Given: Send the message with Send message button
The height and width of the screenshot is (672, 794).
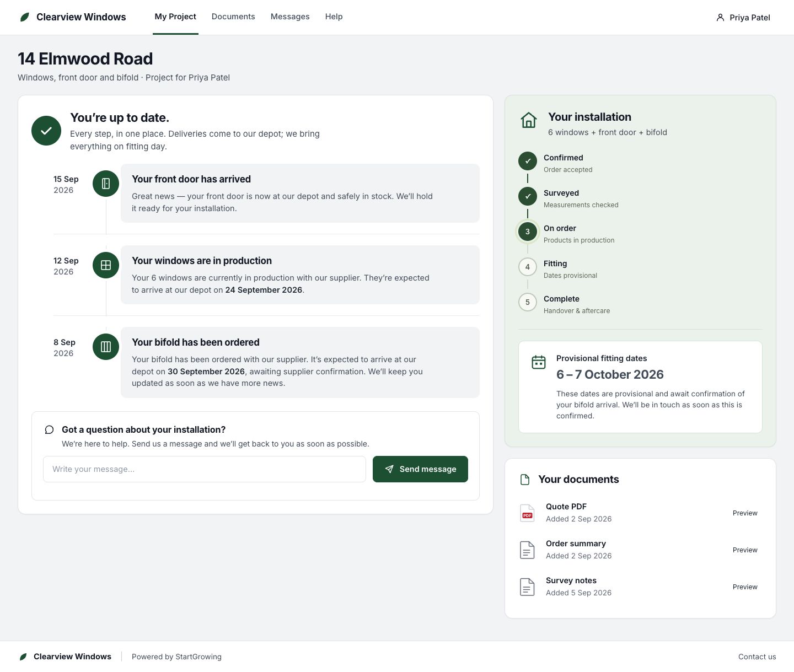Looking at the screenshot, I should click(420, 469).
